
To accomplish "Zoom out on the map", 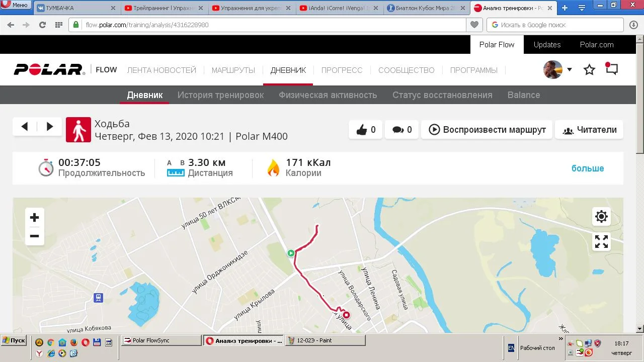I will [x=34, y=236].
